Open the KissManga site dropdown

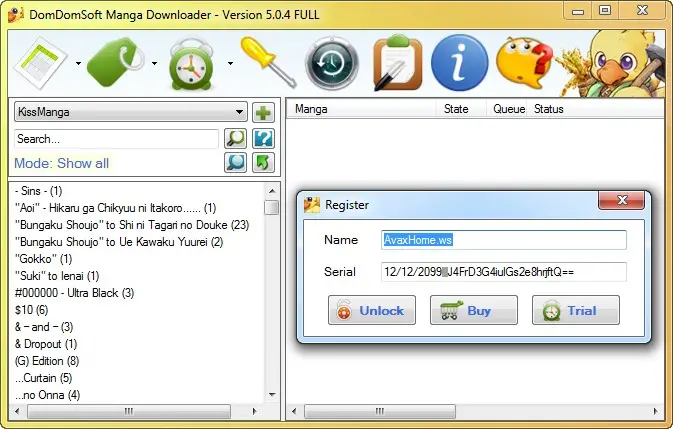click(x=130, y=112)
